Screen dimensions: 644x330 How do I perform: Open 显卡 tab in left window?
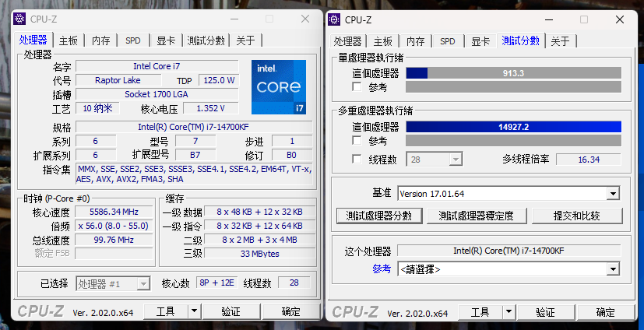click(x=166, y=40)
